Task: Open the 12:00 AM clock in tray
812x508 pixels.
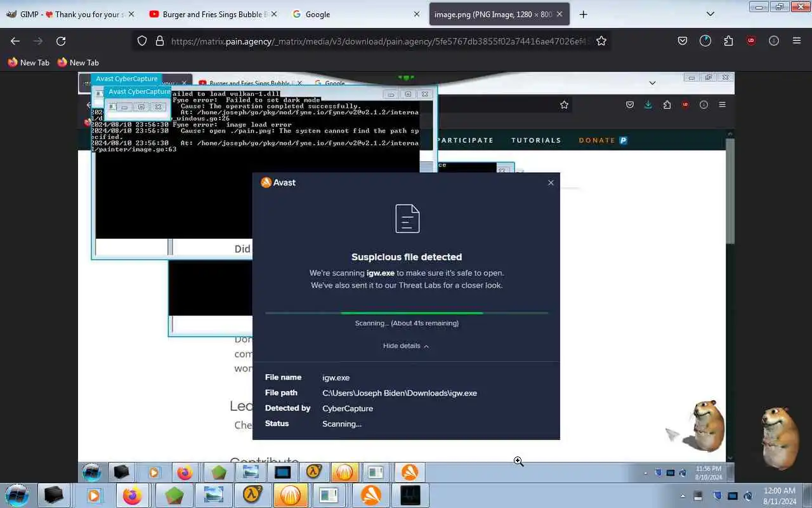Action: tap(780, 496)
